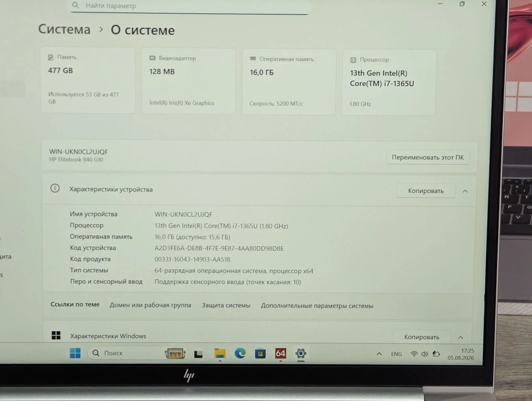Open the Видеоадаптер 128 MB card
Image resolution: width=532 pixels, height=401 pixels.
tap(189, 81)
